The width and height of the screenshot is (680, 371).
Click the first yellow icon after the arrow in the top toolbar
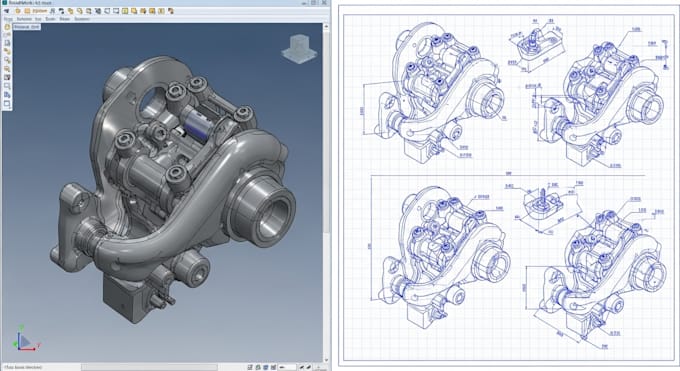pyautogui.click(x=18, y=11)
